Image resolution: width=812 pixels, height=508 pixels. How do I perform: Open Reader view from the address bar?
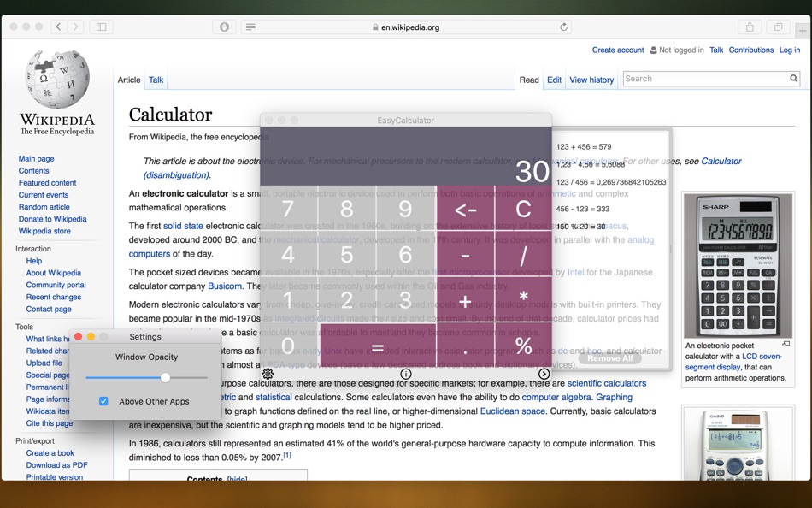click(x=250, y=27)
